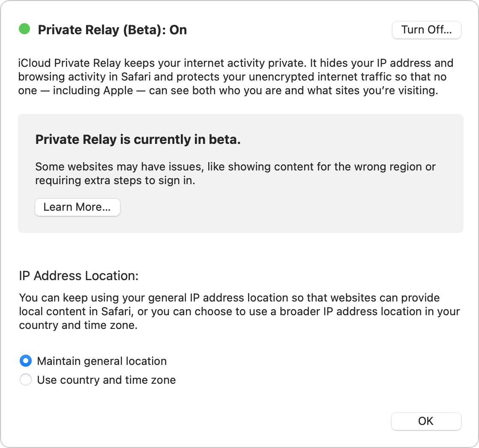The width and height of the screenshot is (479, 448).
Task: Confirm the dialog with OK
Action: (x=426, y=421)
